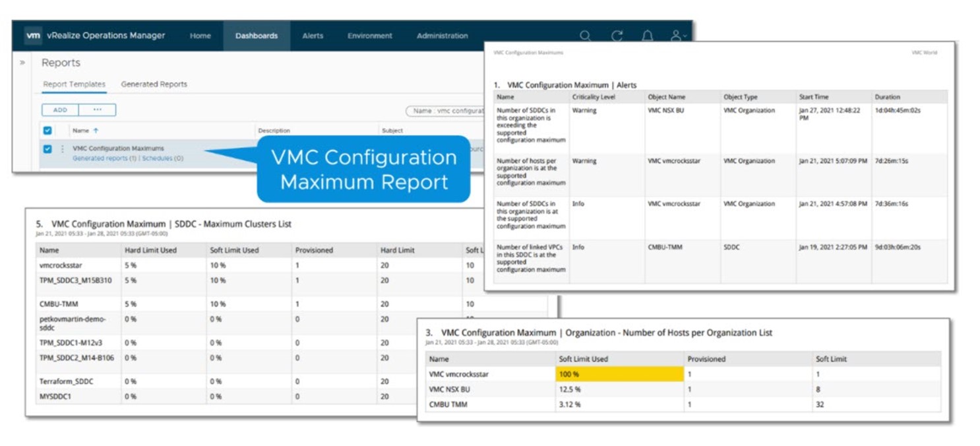This screenshot has width=980, height=446.
Task: Select the VMC NSX BU object name in Alerts
Action: click(x=666, y=111)
